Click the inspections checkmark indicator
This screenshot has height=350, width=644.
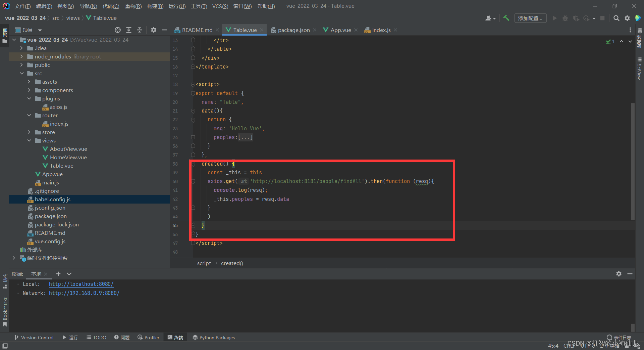(x=610, y=42)
